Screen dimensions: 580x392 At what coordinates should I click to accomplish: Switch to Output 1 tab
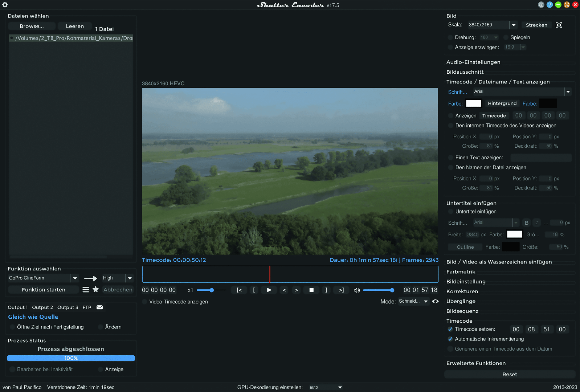tap(18, 307)
